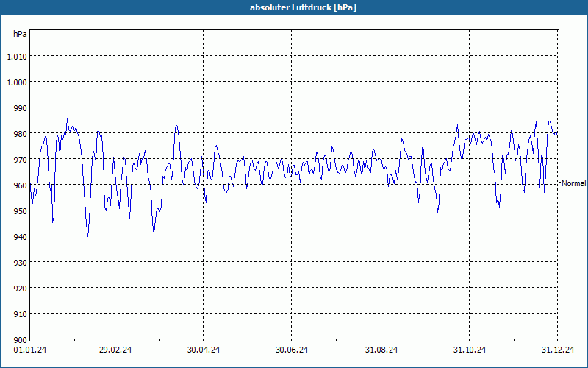This screenshot has height=368, width=588.
Task: Click the '960' y-axis value
Action: 21,185
